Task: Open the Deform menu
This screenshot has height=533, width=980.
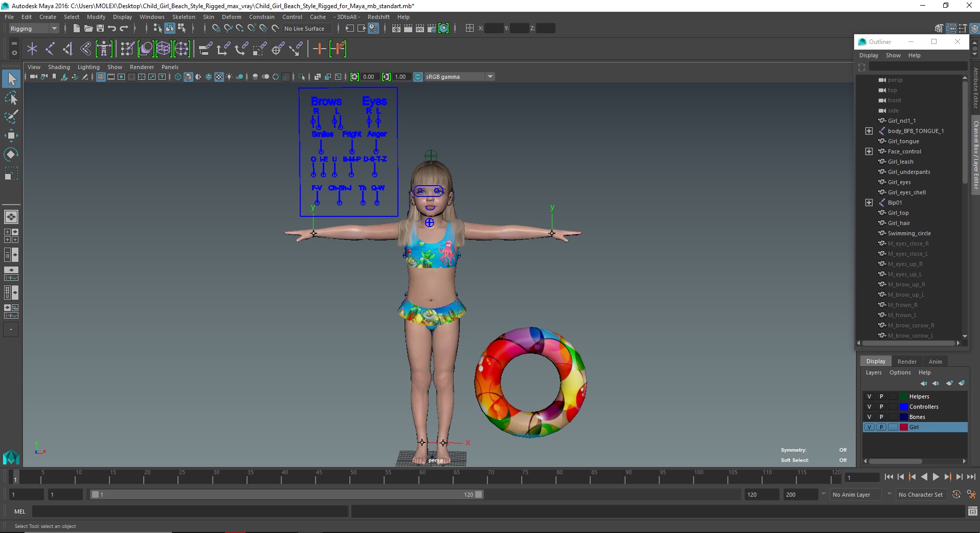Action: click(x=231, y=17)
